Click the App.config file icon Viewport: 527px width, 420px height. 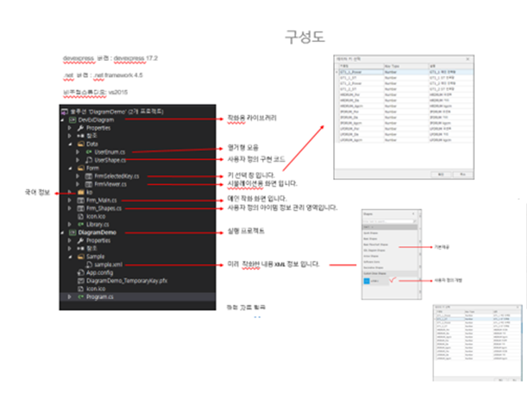pos(81,273)
